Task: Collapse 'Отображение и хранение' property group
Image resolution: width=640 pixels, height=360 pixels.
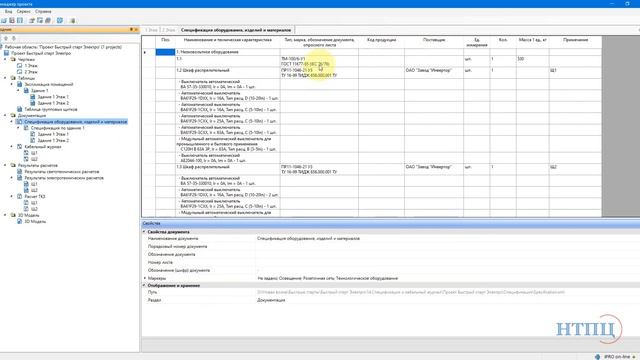Action: coord(144,285)
